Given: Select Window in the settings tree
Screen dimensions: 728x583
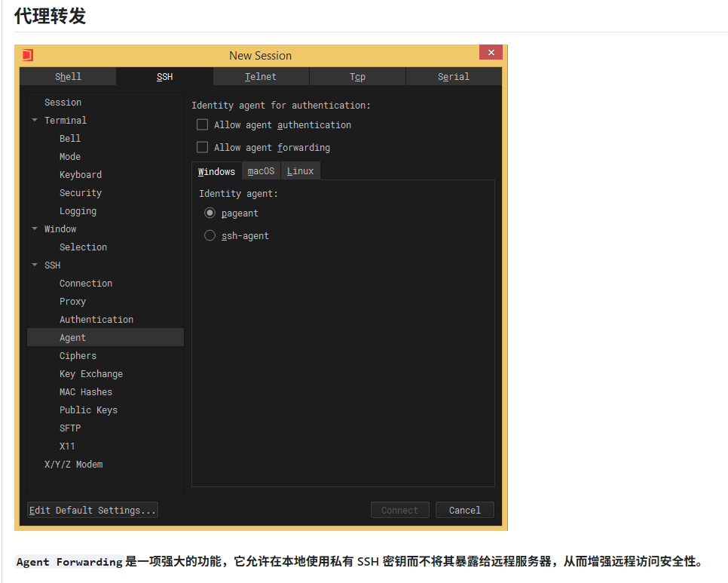Looking at the screenshot, I should [60, 229].
